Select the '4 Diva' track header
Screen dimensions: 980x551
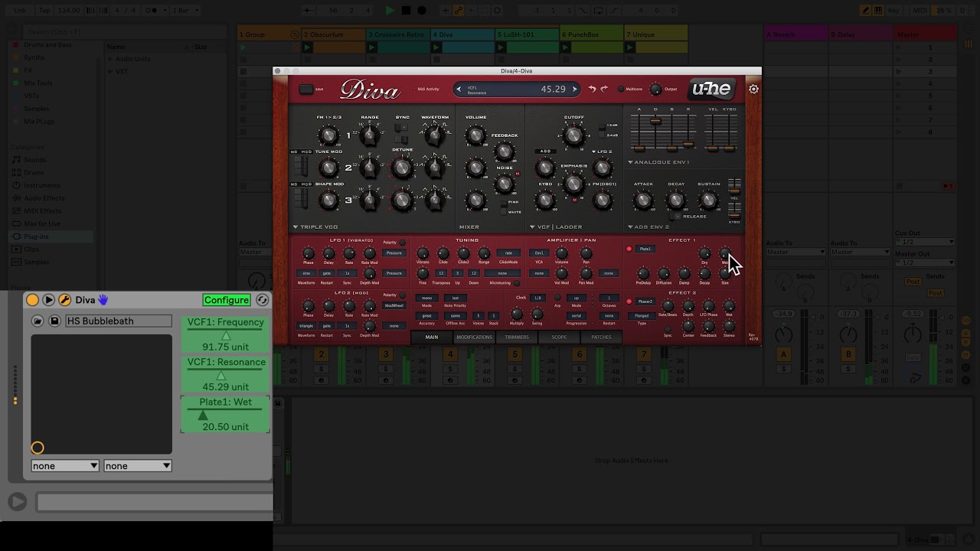pos(462,34)
